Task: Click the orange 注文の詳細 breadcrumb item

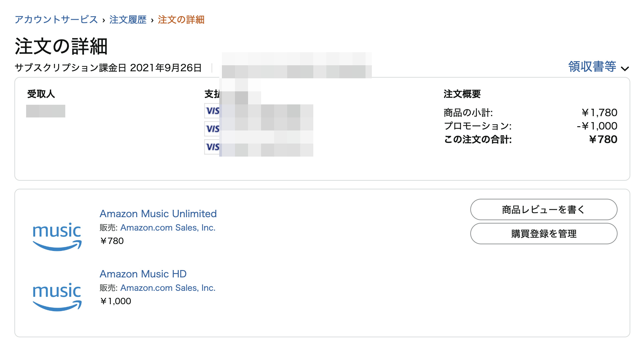Action: point(181,20)
